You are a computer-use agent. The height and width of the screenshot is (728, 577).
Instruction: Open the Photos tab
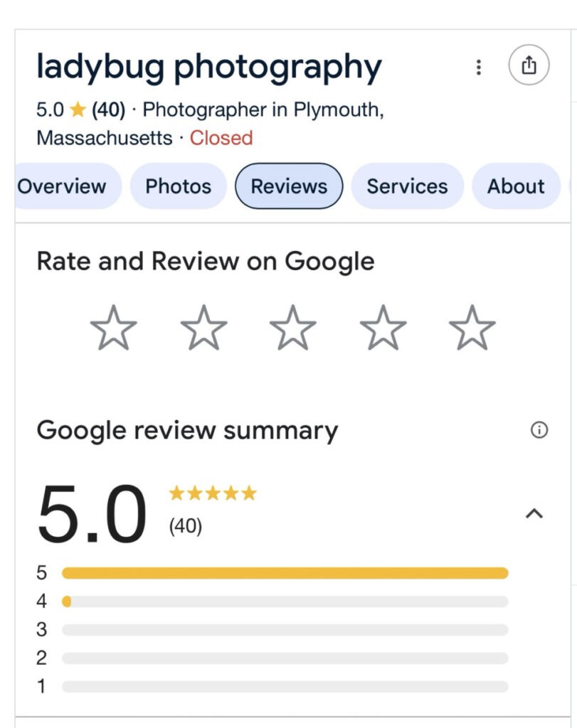click(x=178, y=186)
